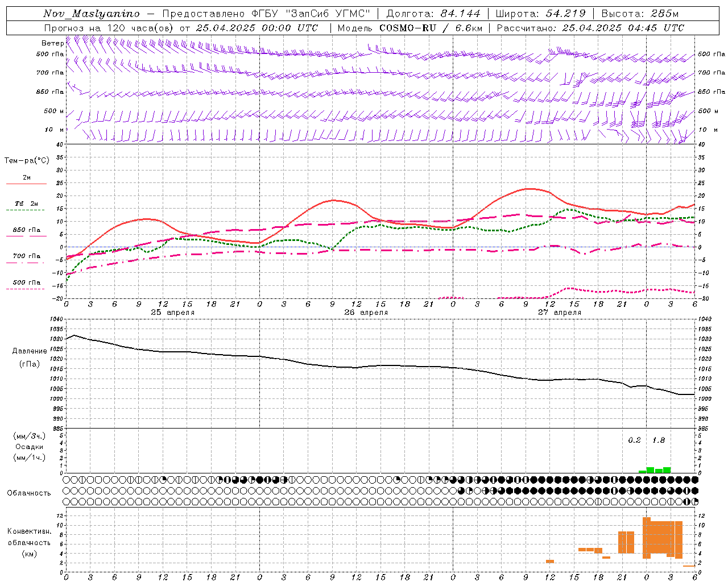Viewport: 728px width, 582px height.
Task: Click the latitude value Широта: 54.219
Action: (540, 14)
